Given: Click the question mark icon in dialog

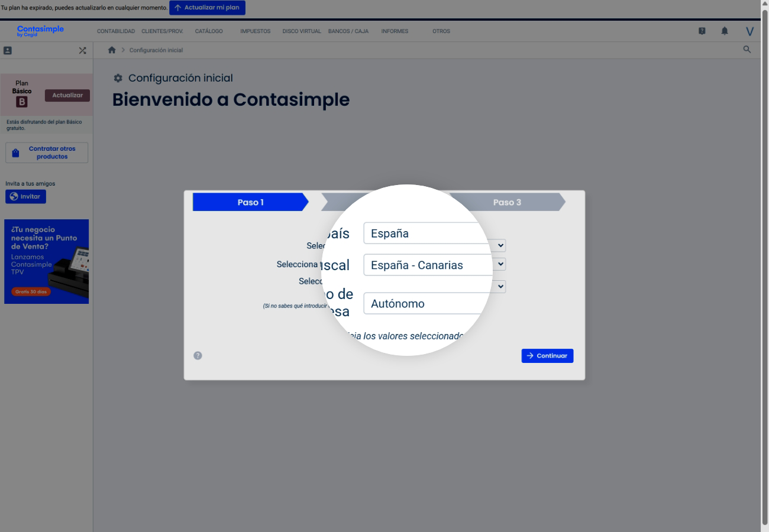Looking at the screenshot, I should click(x=198, y=356).
